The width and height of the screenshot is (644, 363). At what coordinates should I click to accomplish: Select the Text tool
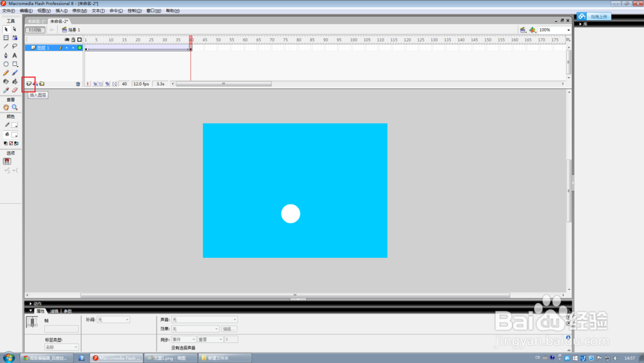[15, 55]
